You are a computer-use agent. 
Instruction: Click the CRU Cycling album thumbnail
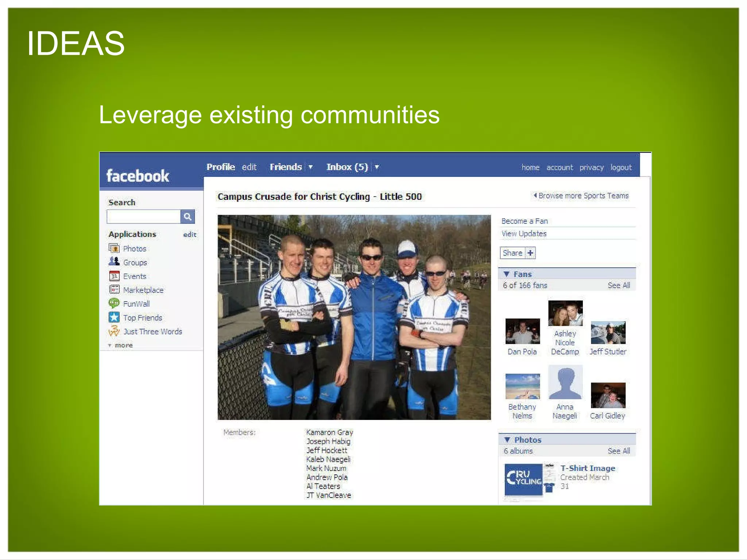pyautogui.click(x=524, y=479)
